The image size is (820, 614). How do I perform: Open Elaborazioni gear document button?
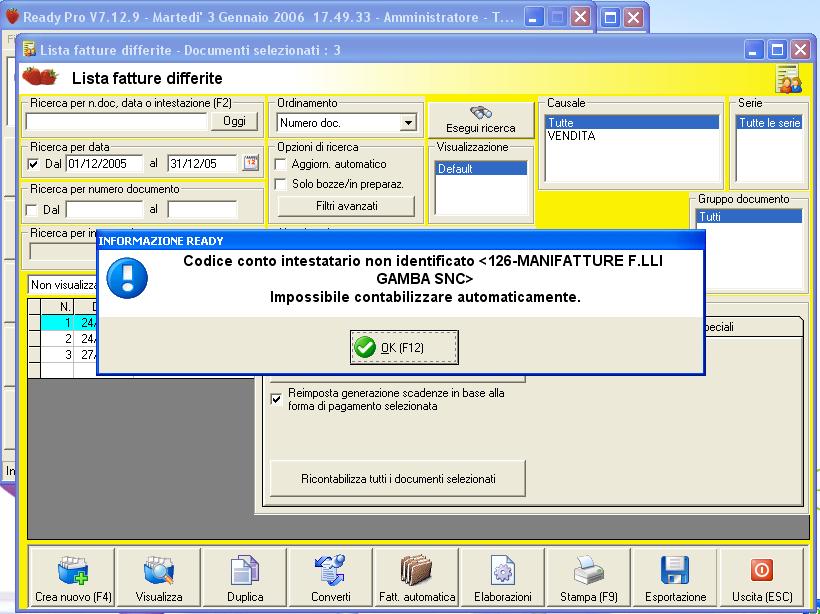tap(503, 578)
